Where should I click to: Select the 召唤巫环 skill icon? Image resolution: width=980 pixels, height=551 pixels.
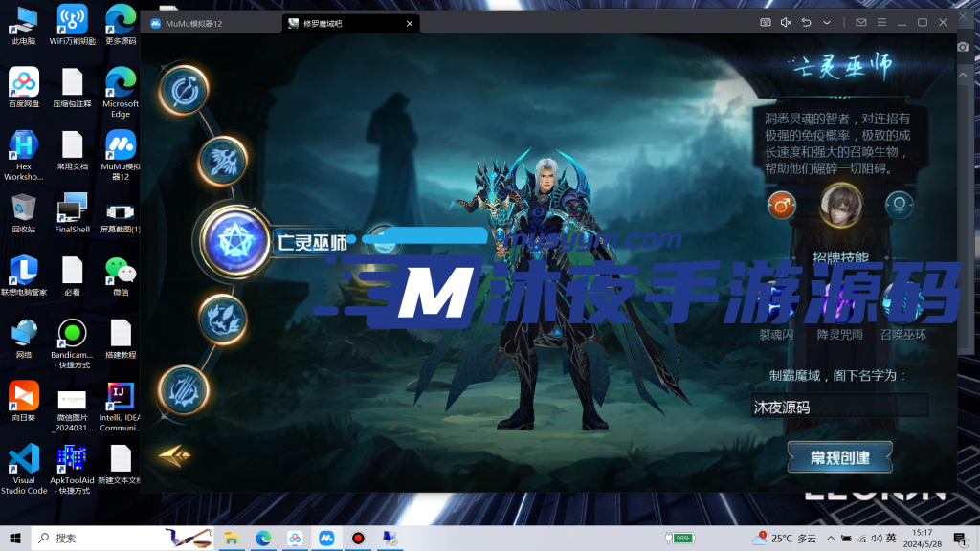click(904, 306)
